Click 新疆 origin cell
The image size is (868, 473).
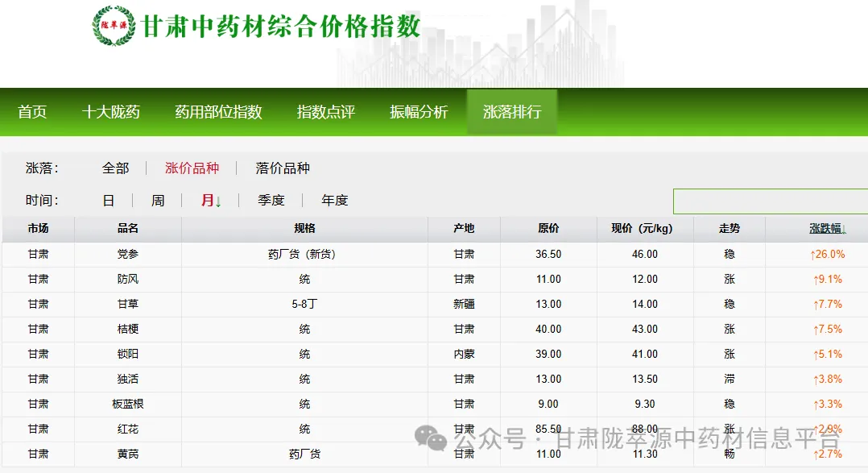(464, 304)
